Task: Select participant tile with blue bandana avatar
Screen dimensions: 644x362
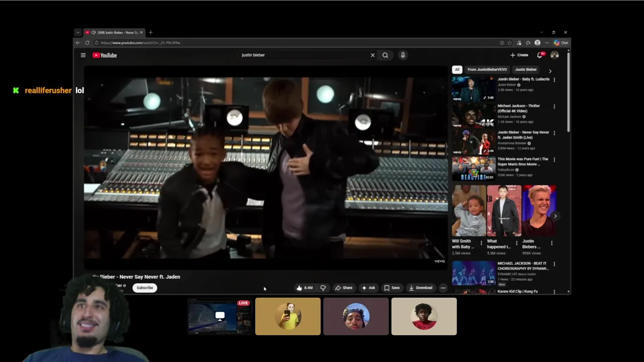Action: [x=356, y=316]
